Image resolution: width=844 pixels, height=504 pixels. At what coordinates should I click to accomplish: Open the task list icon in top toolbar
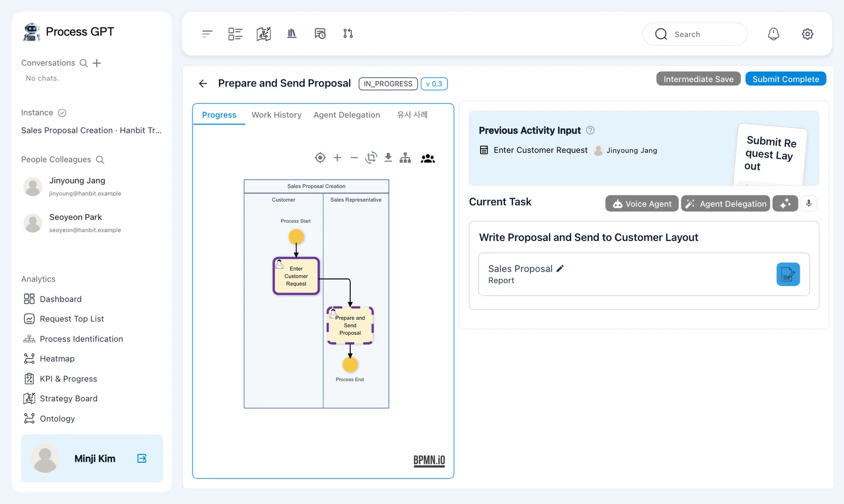click(235, 34)
